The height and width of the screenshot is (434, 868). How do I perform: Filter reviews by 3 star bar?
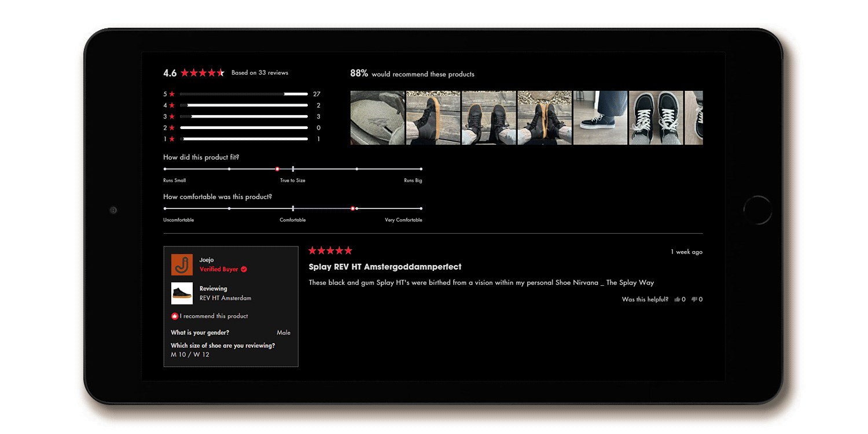[x=244, y=116]
